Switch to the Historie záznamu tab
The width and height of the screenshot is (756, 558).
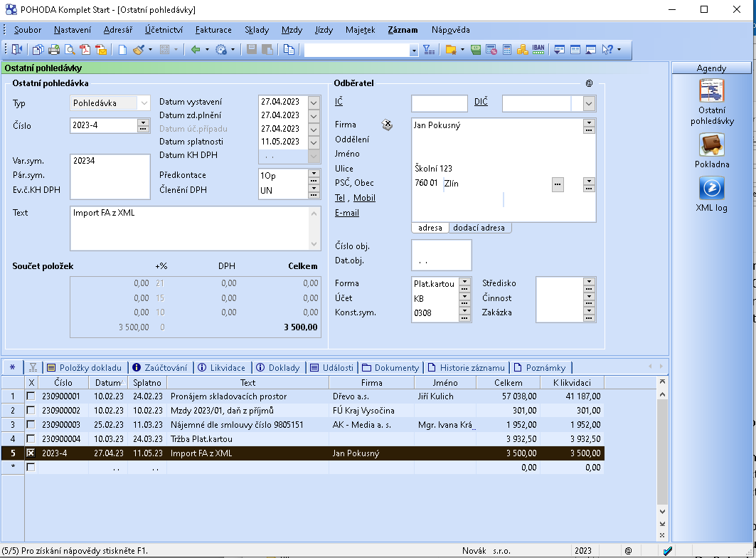[467, 368]
